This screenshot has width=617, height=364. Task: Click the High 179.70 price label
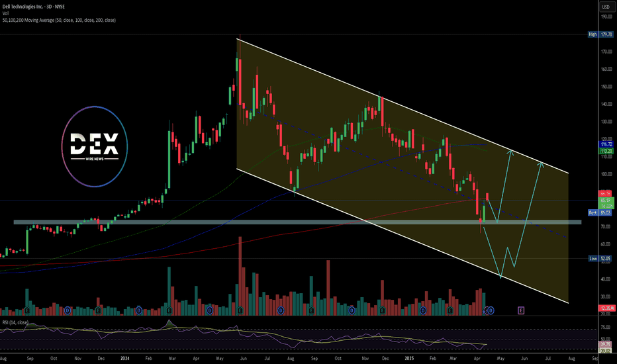pyautogui.click(x=600, y=34)
